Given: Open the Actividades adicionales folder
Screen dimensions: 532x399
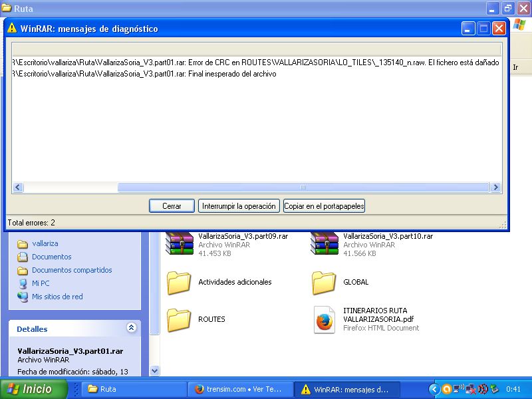Looking at the screenshot, I should tap(179, 283).
